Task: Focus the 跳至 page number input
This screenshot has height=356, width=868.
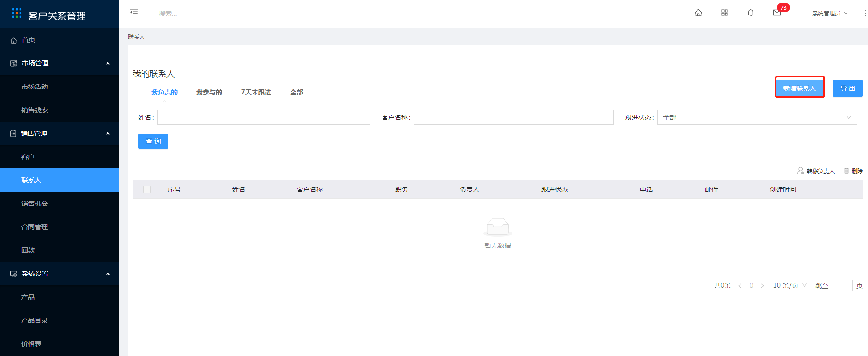Action: point(842,285)
